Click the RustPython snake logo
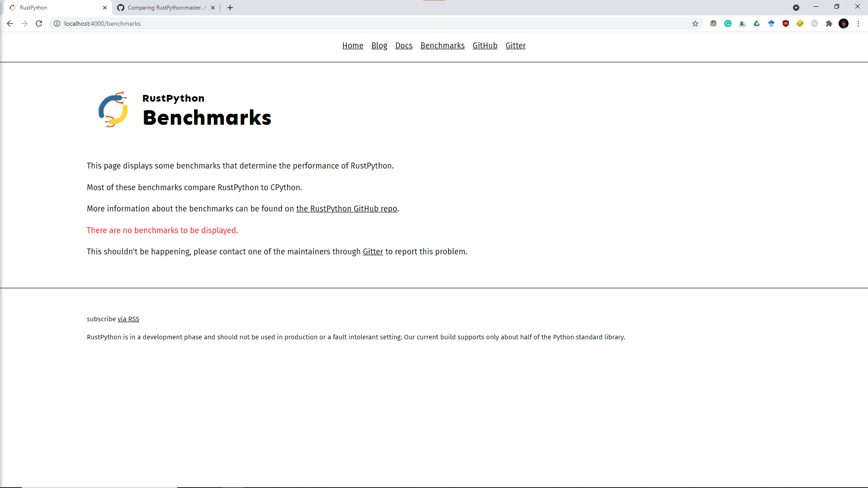 click(x=113, y=109)
